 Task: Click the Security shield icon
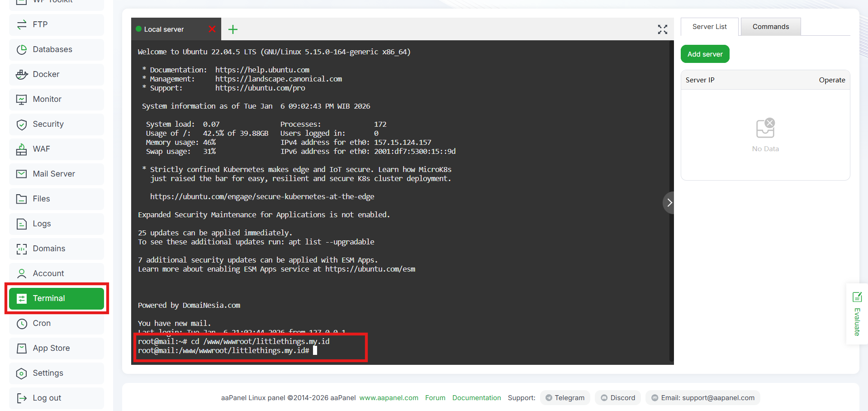tap(22, 124)
